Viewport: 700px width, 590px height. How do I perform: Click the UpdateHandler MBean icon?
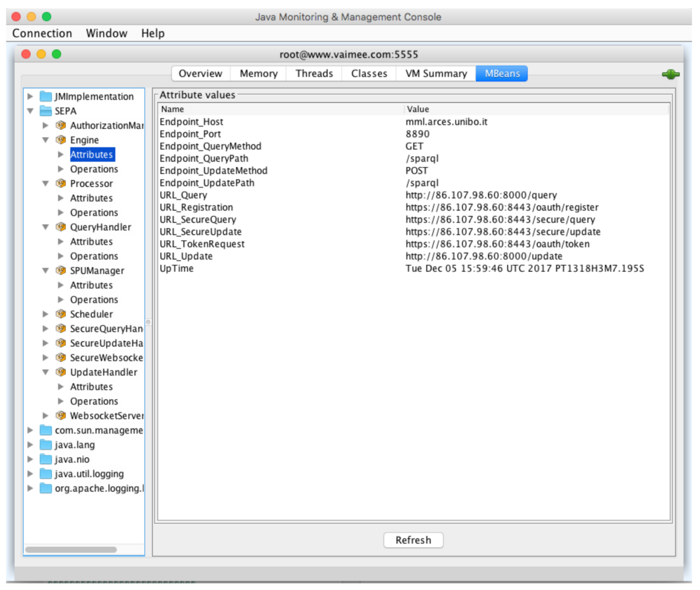[x=61, y=372]
